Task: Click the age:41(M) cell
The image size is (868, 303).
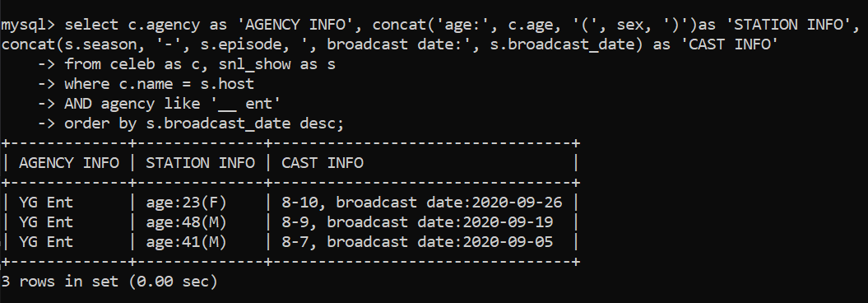Action: (x=187, y=243)
